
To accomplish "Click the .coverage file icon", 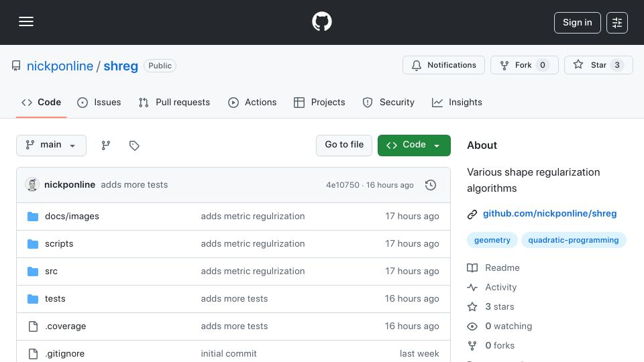I will (x=33, y=326).
